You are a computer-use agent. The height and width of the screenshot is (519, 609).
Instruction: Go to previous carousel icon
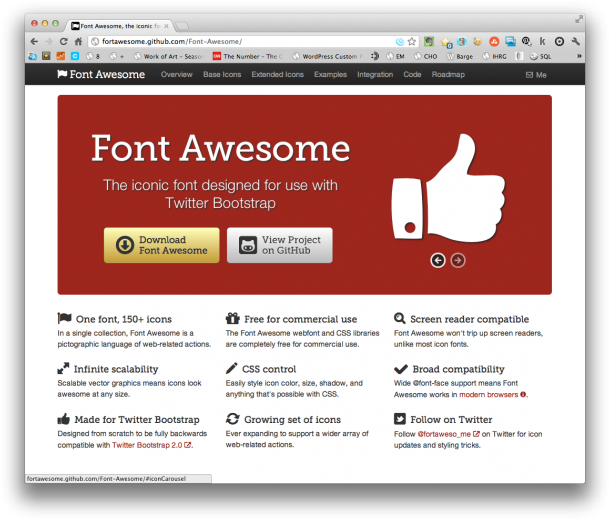pos(438,260)
